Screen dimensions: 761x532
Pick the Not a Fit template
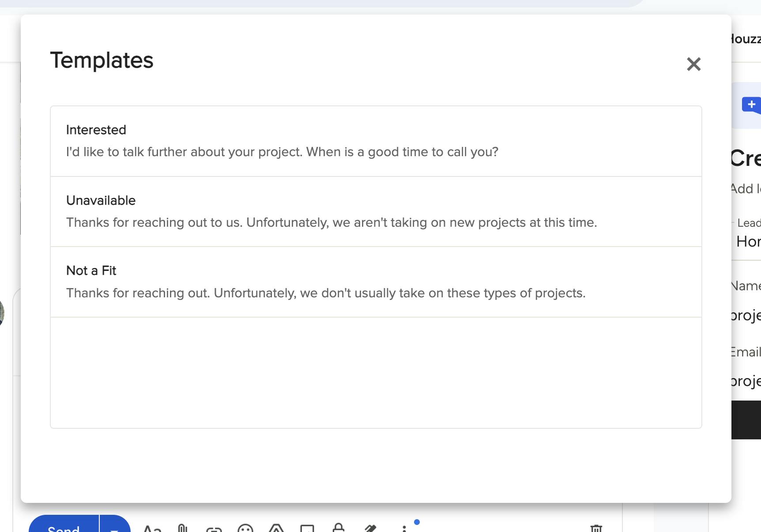(376, 282)
